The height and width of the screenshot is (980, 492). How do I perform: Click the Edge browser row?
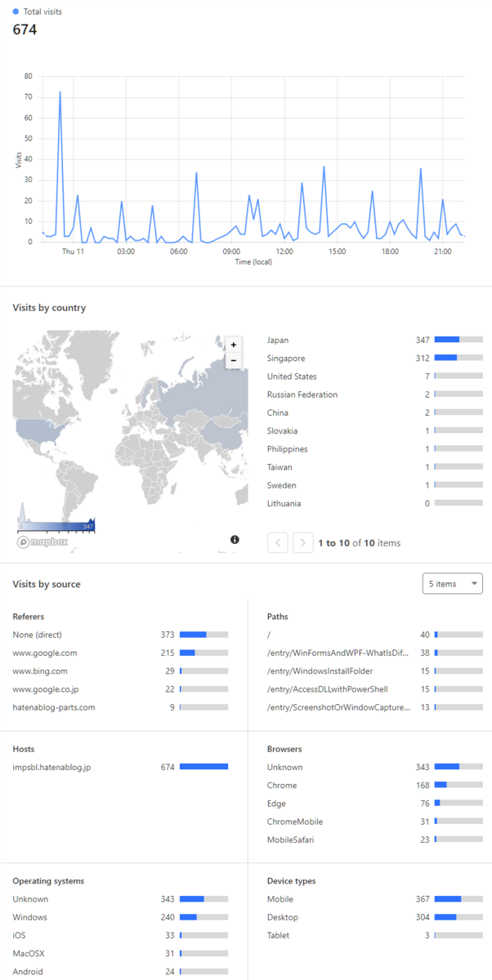375,804
